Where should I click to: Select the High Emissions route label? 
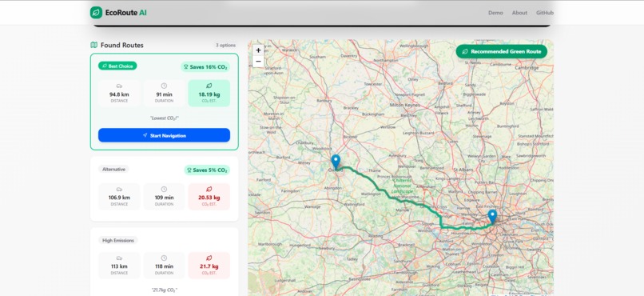pyautogui.click(x=118, y=240)
